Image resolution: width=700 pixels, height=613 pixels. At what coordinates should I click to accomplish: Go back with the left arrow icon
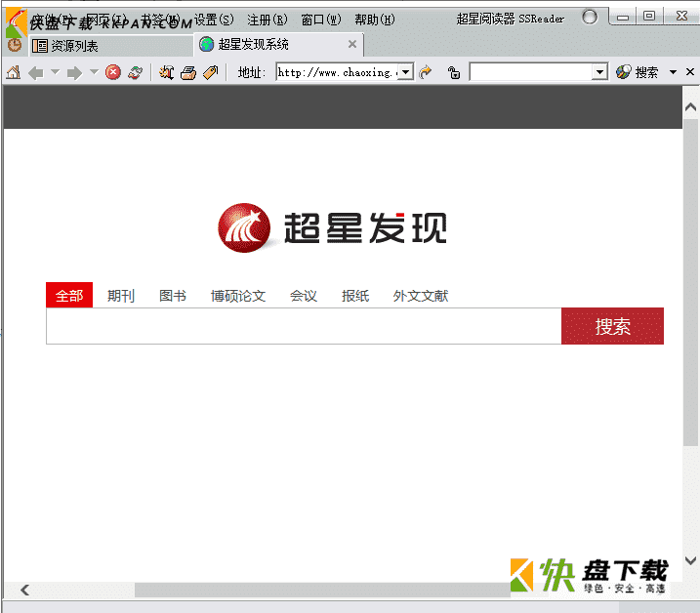[x=36, y=72]
